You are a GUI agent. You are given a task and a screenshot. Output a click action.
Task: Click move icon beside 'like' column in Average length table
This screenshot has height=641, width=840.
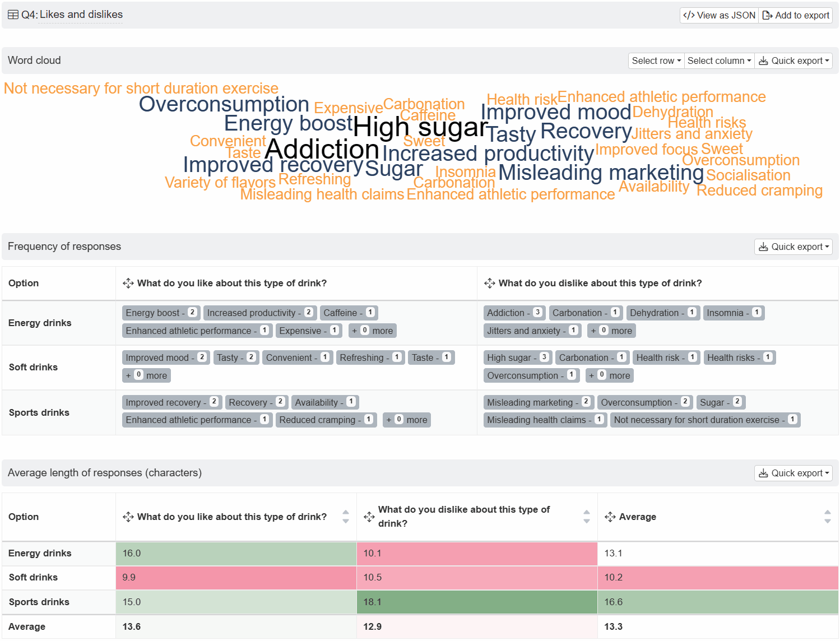coord(128,517)
